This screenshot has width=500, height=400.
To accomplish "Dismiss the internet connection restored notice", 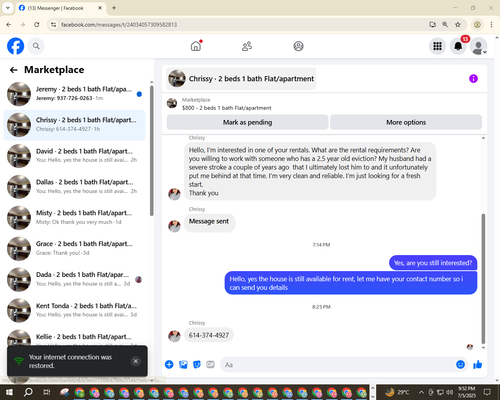I will click(x=136, y=361).
